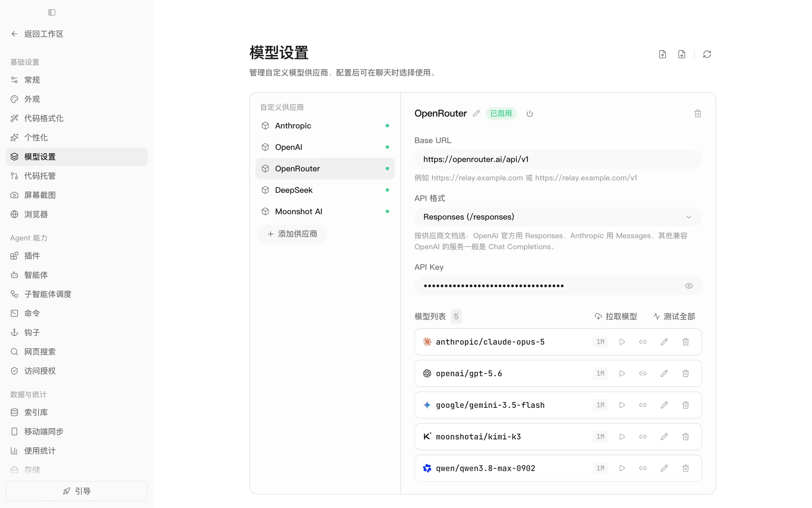
Task: Test the moonshotai/kimi-k3 model
Action: 622,436
